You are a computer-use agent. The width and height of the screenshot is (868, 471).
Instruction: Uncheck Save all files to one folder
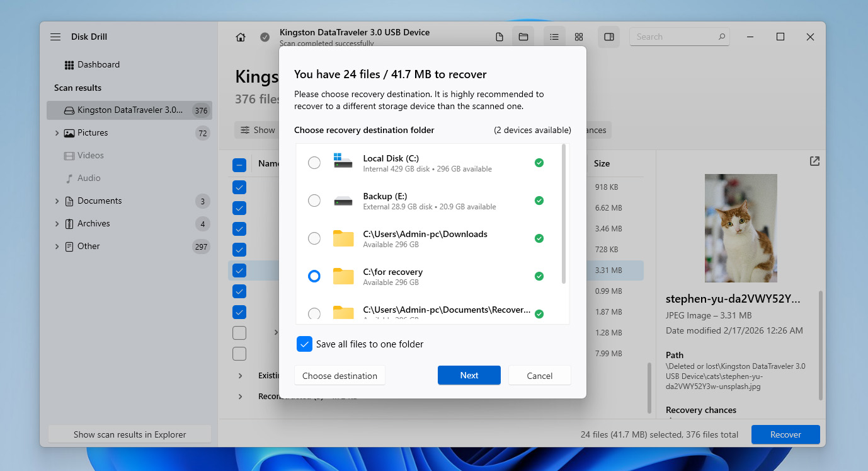coord(304,344)
